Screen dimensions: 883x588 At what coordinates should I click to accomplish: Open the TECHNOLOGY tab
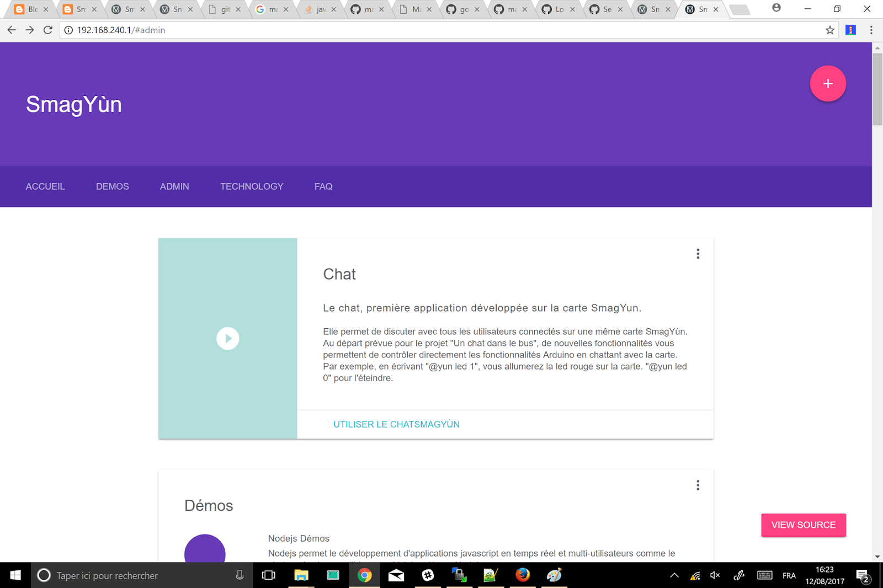tap(252, 186)
